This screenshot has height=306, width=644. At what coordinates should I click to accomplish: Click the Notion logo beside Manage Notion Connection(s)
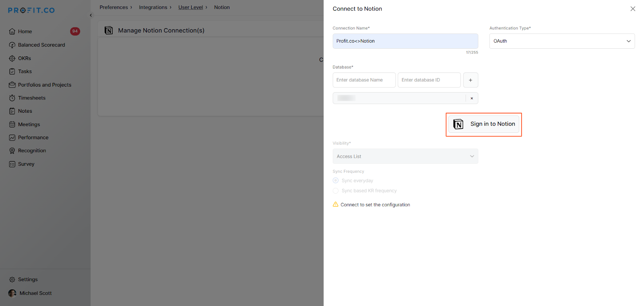(109, 31)
